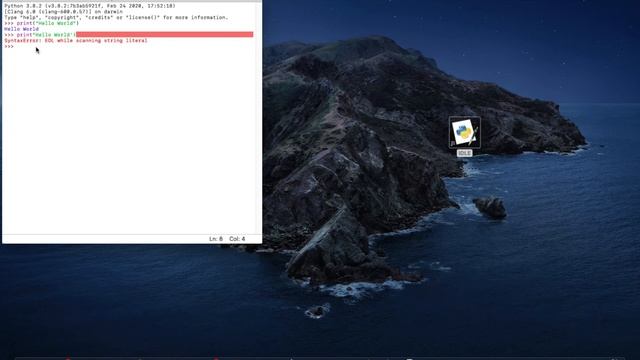The image size is (640, 360).
Task: Click the Python 3.8.2 version banner line
Action: pos(90,6)
